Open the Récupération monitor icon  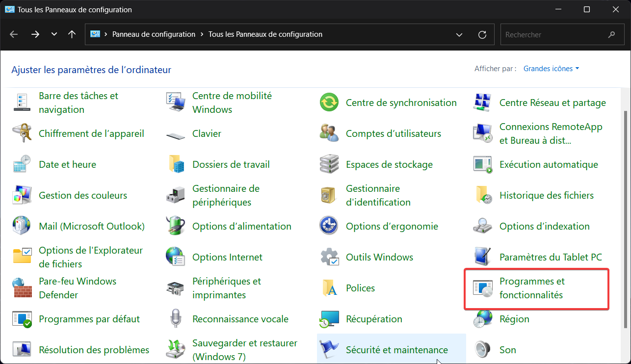tap(329, 319)
